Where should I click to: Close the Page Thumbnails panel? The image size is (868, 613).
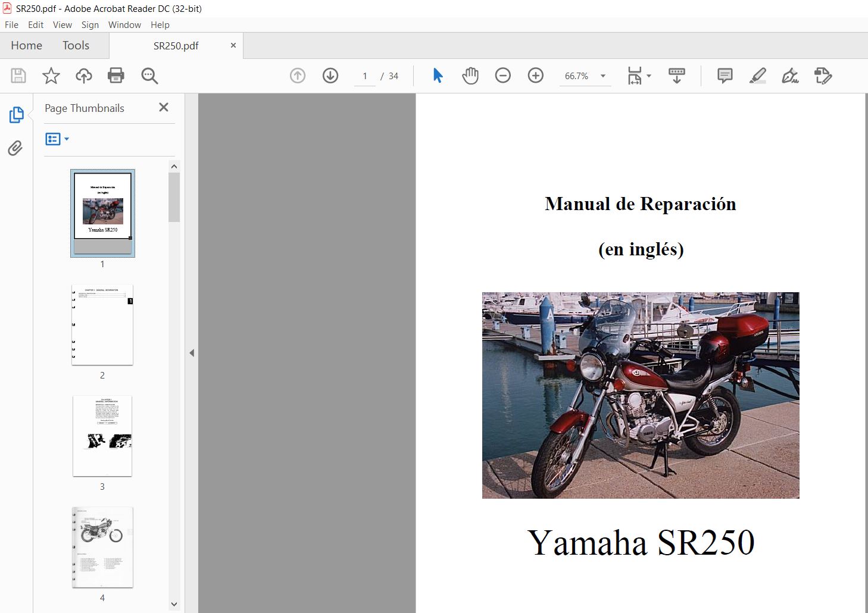164,107
